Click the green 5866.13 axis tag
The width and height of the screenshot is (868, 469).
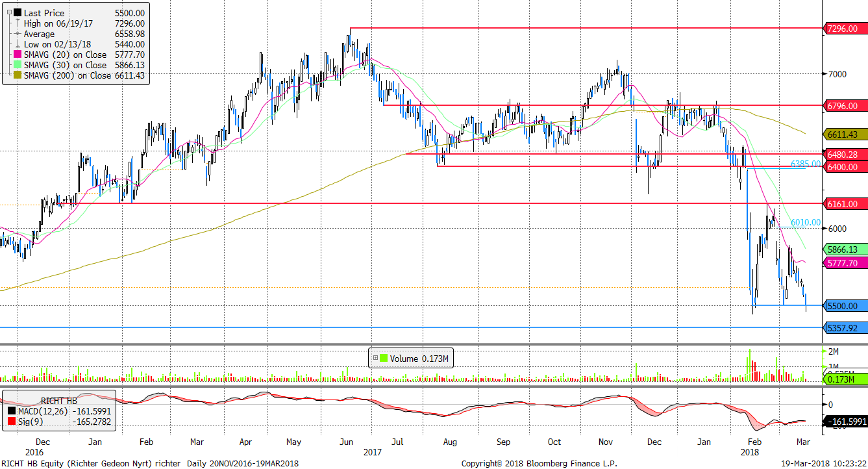point(845,249)
